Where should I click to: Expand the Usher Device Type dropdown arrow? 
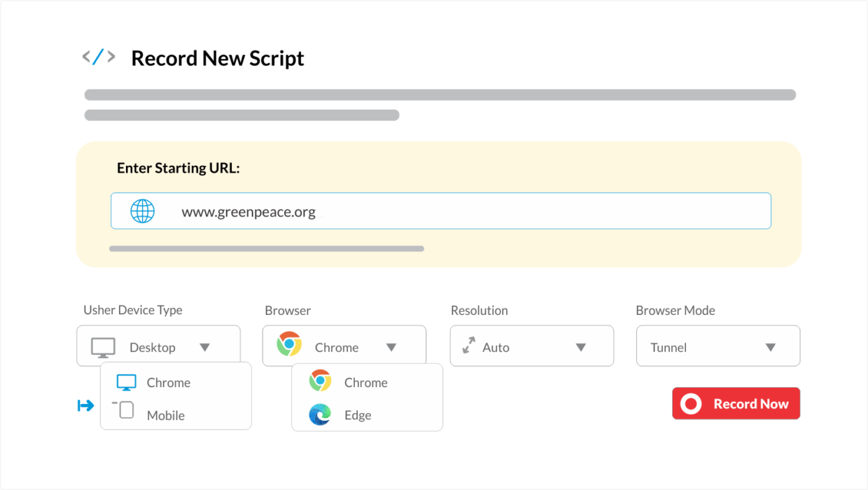204,347
